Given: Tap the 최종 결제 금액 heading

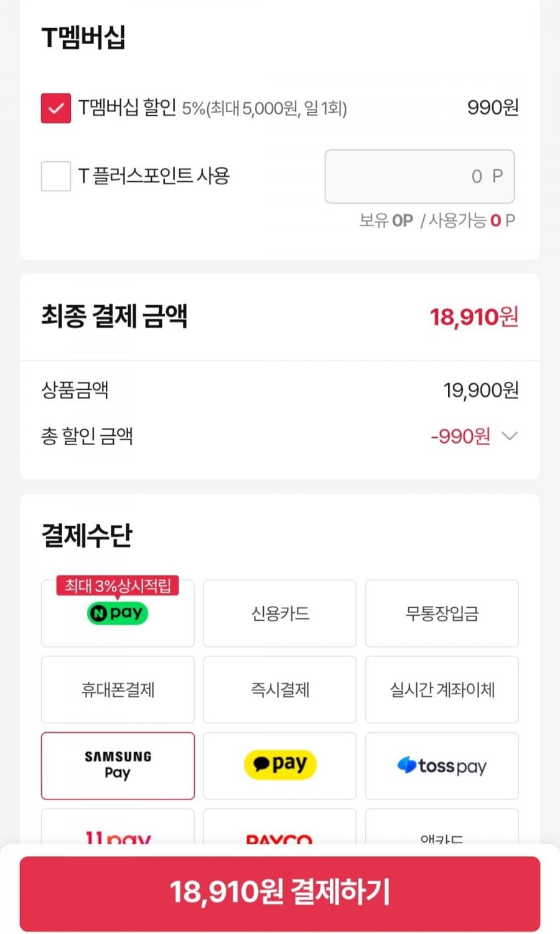Looking at the screenshot, I should tap(114, 316).
